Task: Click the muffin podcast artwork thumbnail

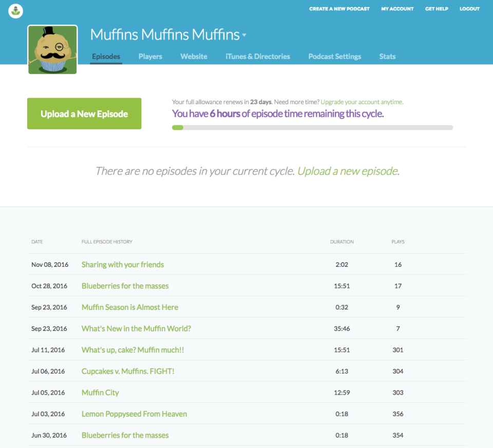Action: tap(52, 50)
